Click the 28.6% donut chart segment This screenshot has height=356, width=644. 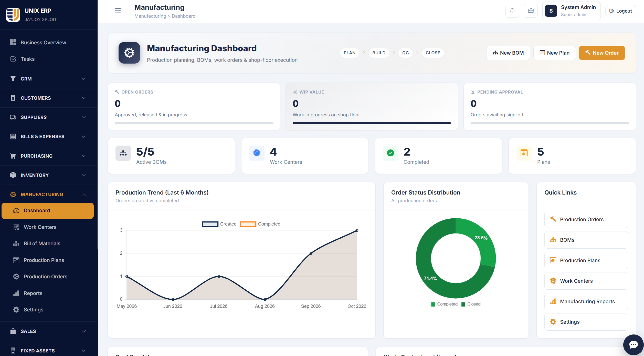click(481, 238)
